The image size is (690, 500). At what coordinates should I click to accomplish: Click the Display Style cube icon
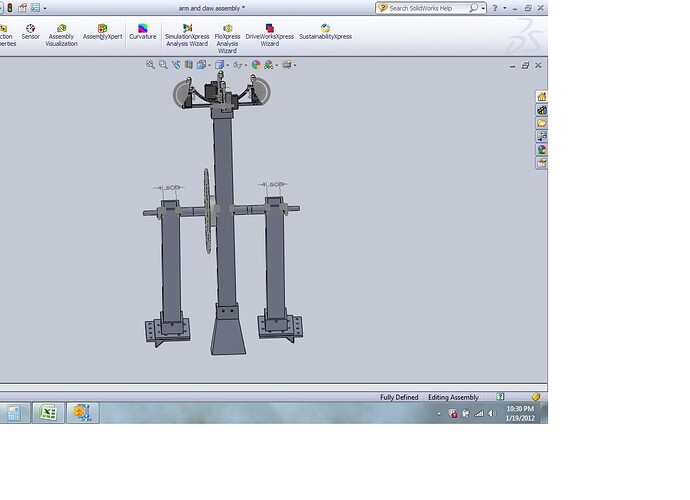pos(220,65)
